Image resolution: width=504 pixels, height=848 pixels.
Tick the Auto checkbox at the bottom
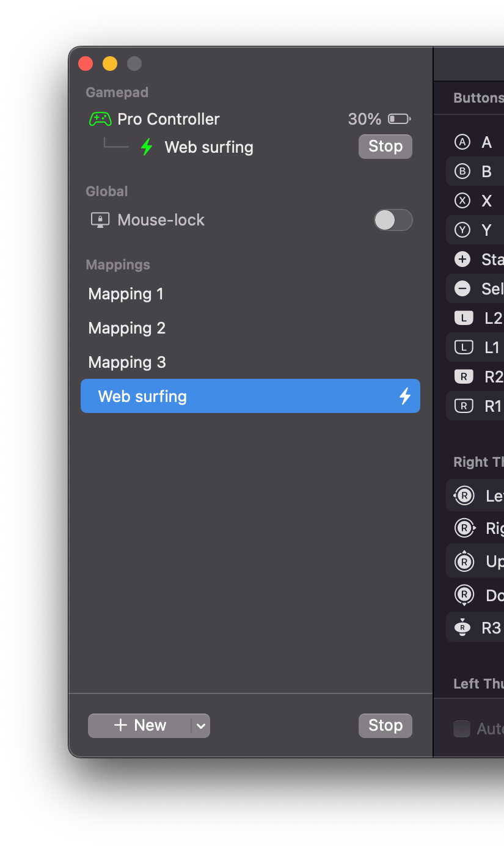[x=462, y=728]
